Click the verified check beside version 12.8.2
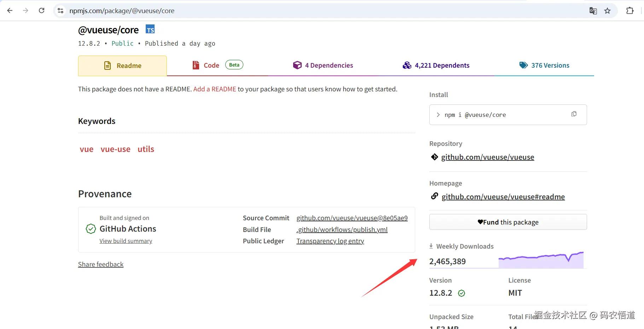Viewport: 644px width, 329px height. click(462, 293)
